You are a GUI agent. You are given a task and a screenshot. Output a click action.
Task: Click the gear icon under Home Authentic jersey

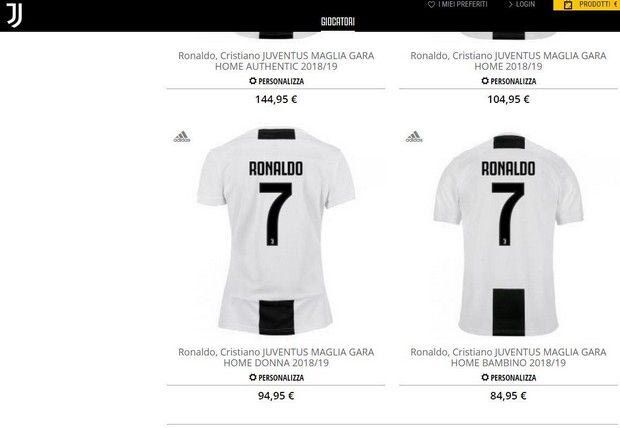click(253, 81)
